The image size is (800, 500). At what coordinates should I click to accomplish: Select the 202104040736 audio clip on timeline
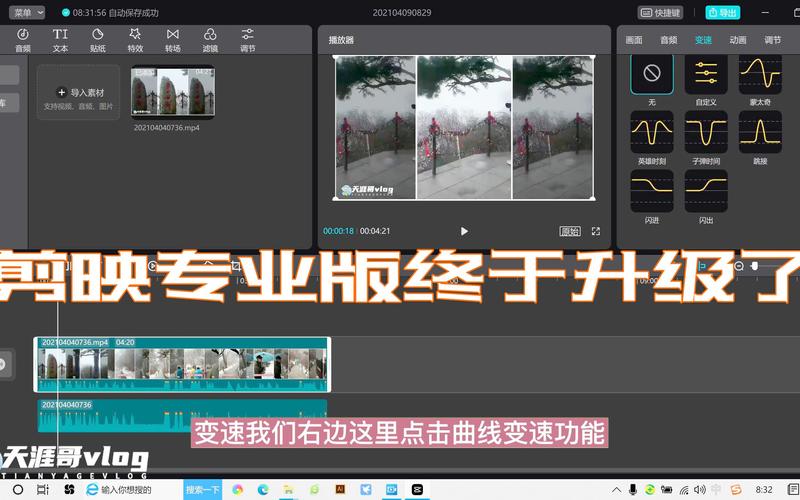coord(182,415)
